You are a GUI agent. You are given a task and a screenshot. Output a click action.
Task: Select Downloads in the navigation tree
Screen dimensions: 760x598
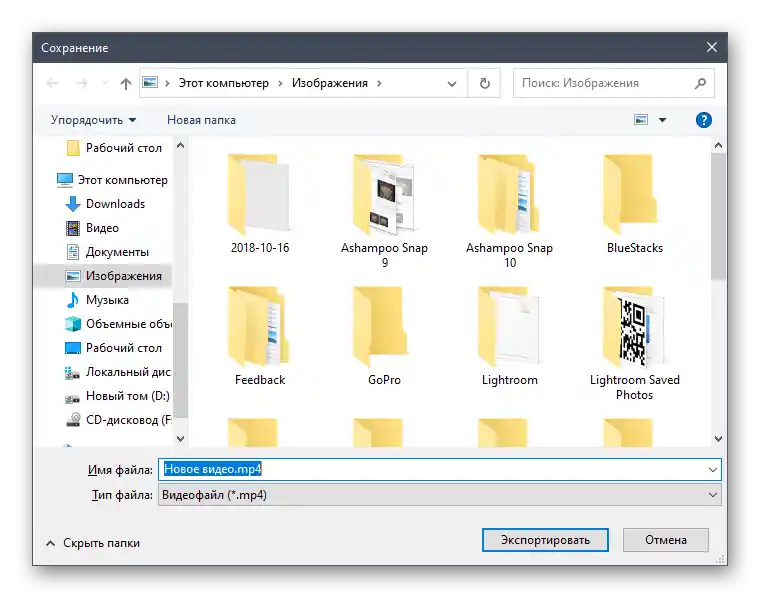115,204
